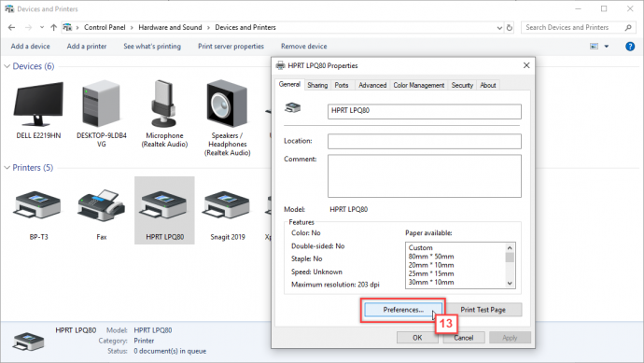Select 'Custom' in paper available list
The width and height of the screenshot is (644, 363).
421,247
